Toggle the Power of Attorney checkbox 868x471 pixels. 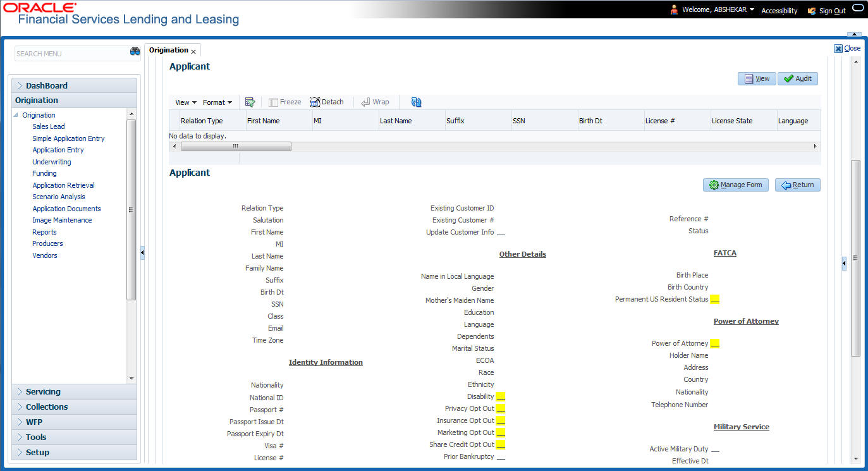point(715,344)
